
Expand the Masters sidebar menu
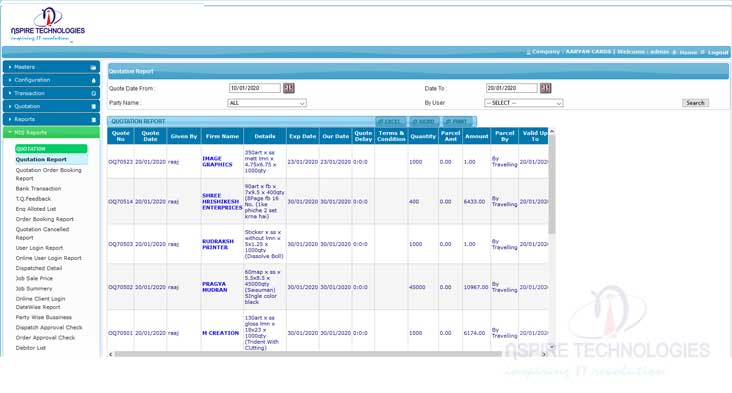(x=51, y=67)
